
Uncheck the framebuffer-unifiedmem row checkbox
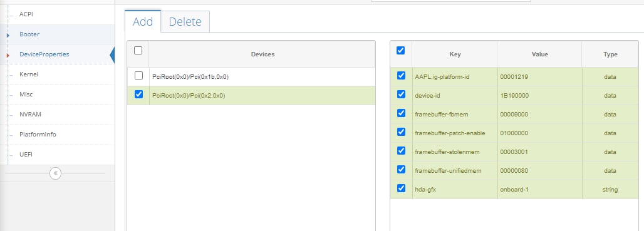(x=402, y=170)
